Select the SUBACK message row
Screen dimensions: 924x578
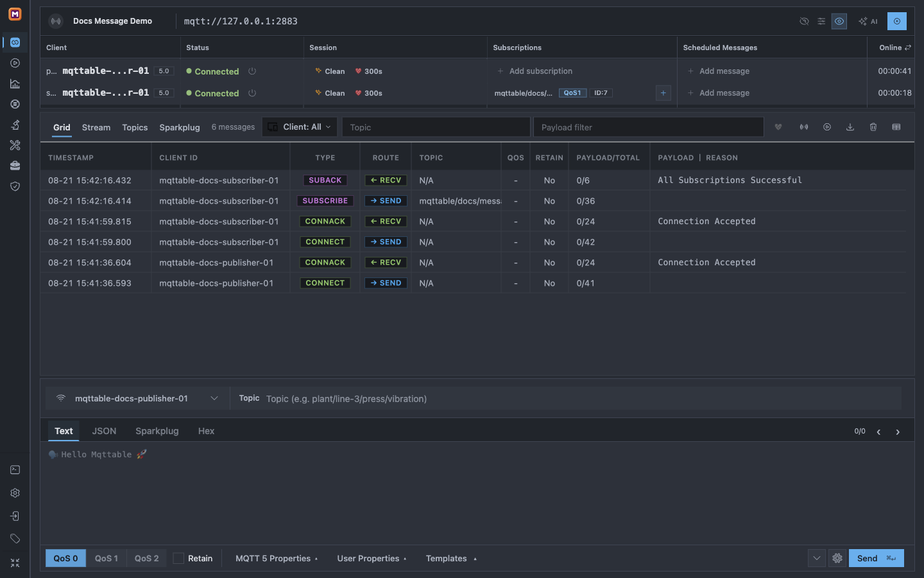click(474, 180)
